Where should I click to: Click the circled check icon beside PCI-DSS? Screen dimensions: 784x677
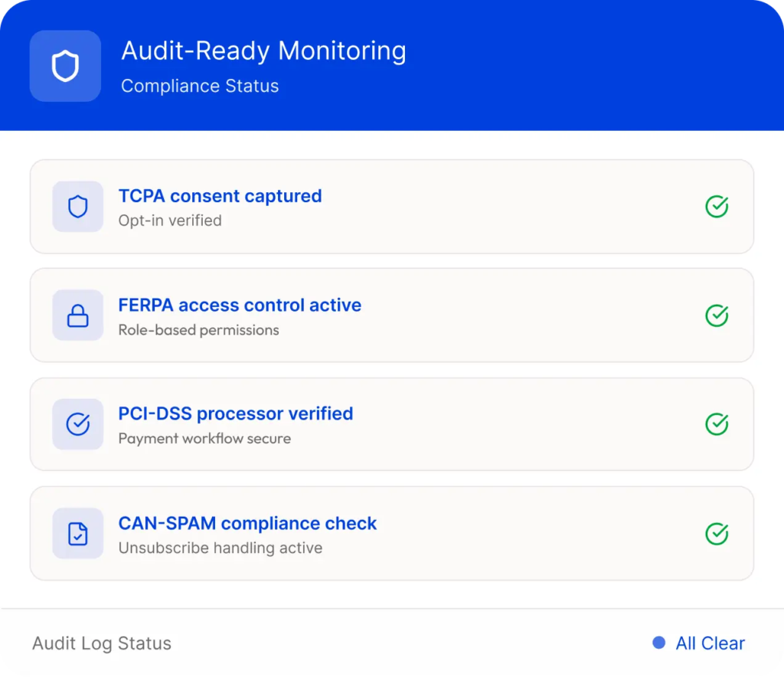click(77, 424)
